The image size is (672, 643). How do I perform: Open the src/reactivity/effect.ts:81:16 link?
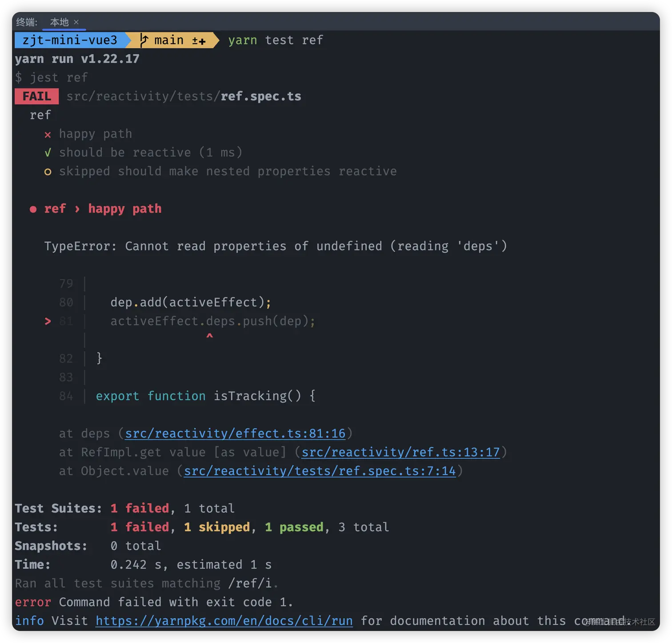click(235, 434)
